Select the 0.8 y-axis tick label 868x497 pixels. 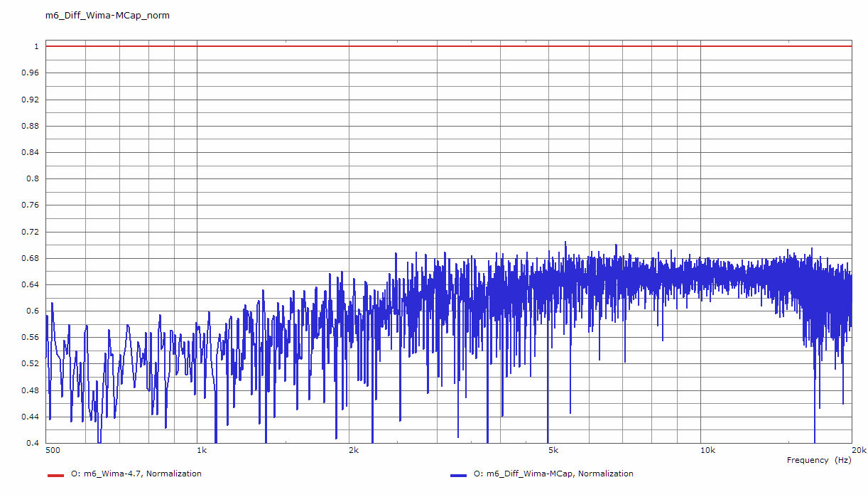(32, 179)
